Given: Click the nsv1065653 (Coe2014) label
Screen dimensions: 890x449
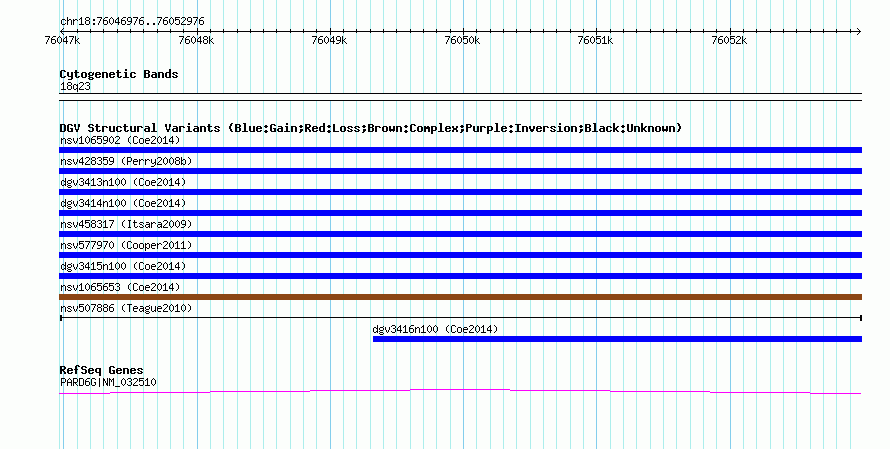Looking at the screenshot, I should pyautogui.click(x=120, y=287).
